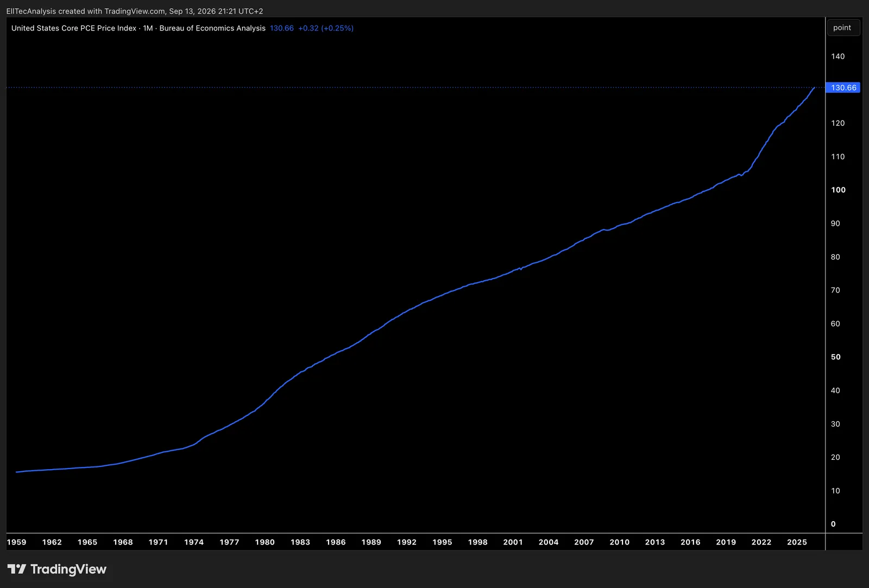Click the 2022 year on time axis
The image size is (869, 588).
(x=761, y=542)
